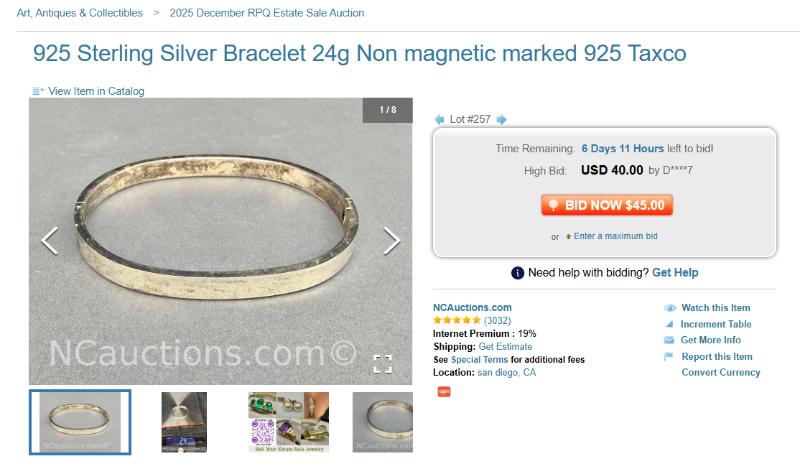800x469 pixels.
Task: Click the info icon beside bidding help
Action: point(517,273)
